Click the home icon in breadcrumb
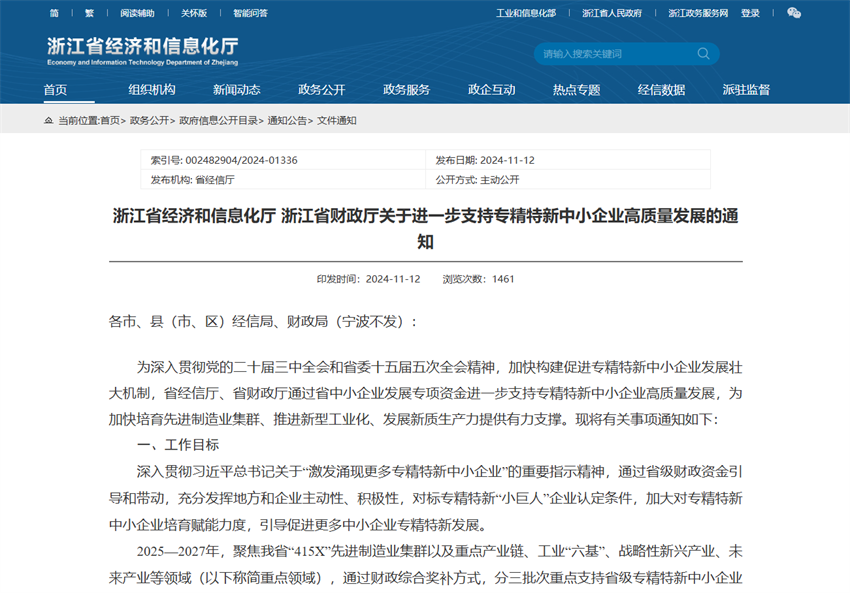 coord(48,120)
